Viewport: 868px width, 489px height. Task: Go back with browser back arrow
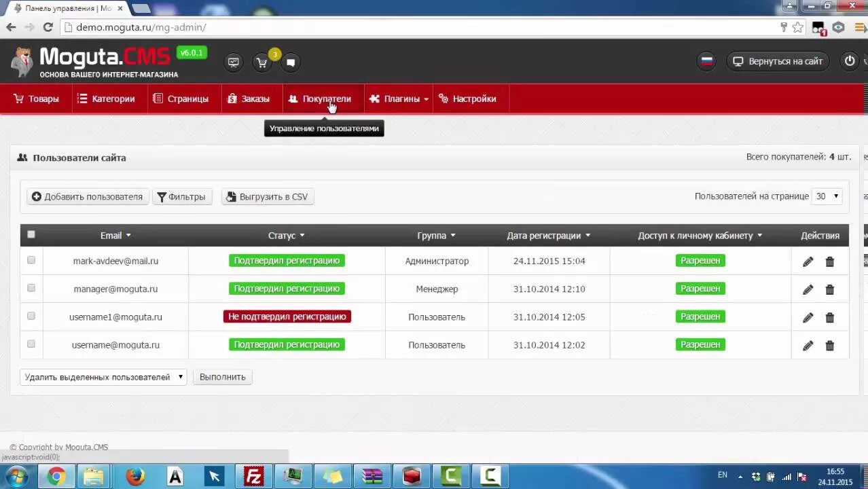click(x=11, y=27)
